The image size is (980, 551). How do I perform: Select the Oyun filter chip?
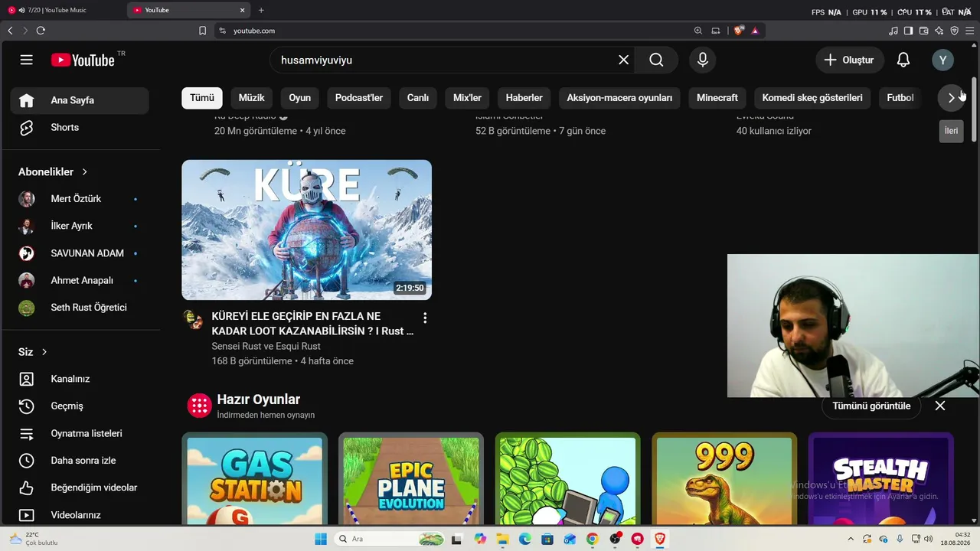[x=299, y=98]
